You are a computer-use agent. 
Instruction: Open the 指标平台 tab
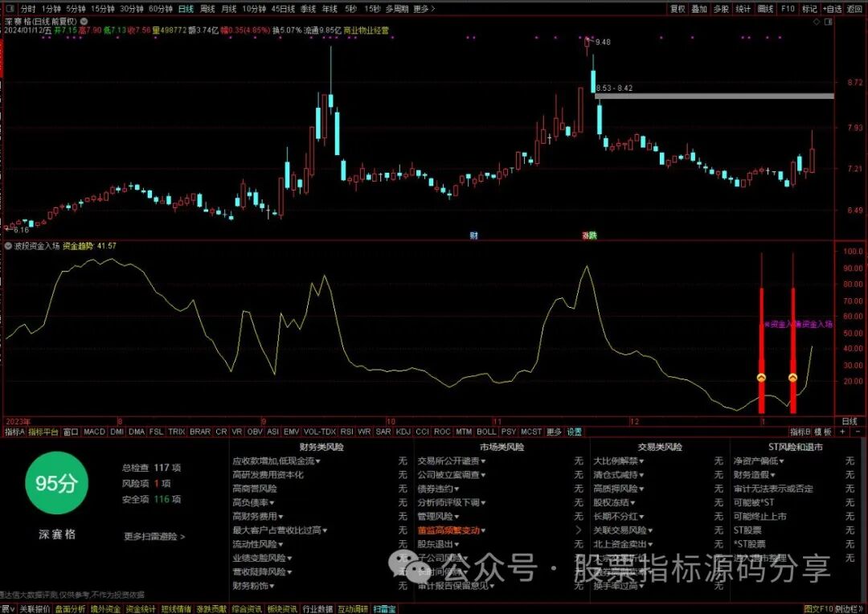43,432
